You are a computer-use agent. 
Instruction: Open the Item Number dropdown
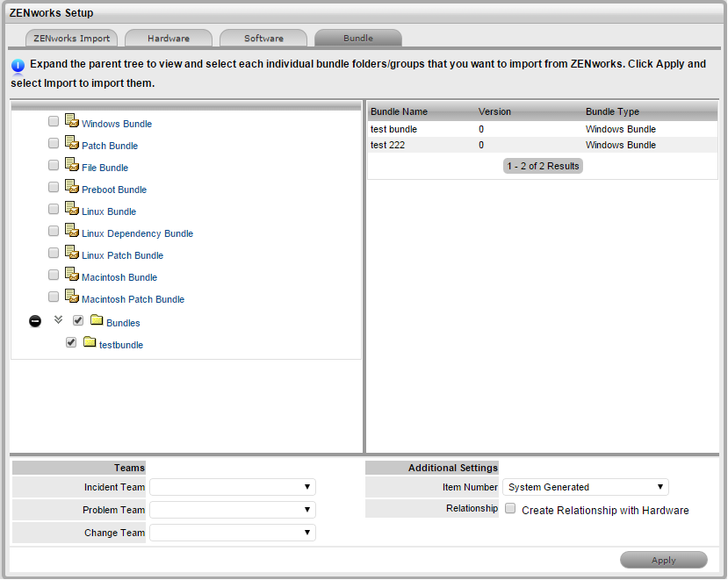586,487
